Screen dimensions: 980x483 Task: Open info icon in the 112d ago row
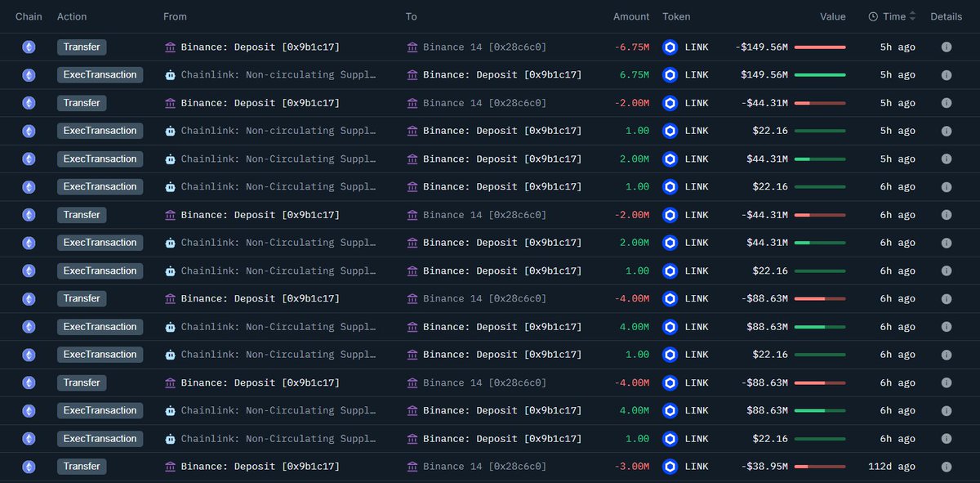[947, 467]
